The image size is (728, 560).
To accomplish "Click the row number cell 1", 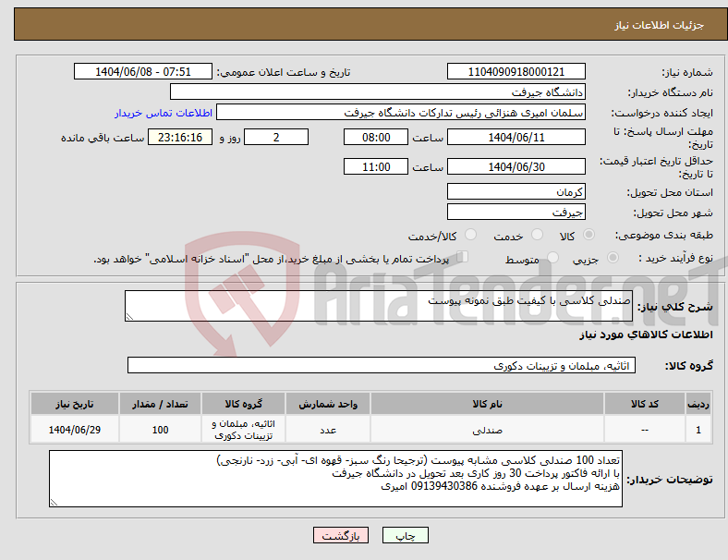I will 698,430.
